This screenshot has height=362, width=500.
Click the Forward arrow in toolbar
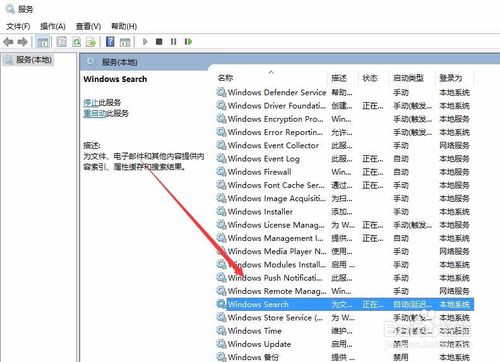[x=23, y=42]
